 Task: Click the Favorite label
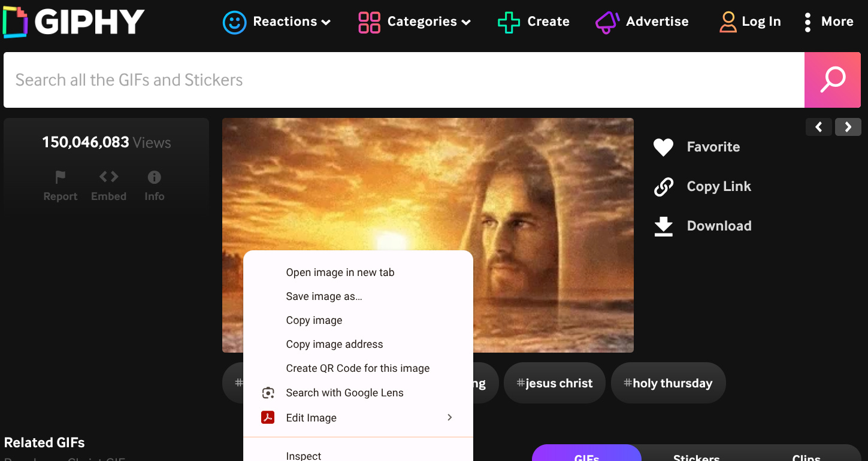point(713,147)
